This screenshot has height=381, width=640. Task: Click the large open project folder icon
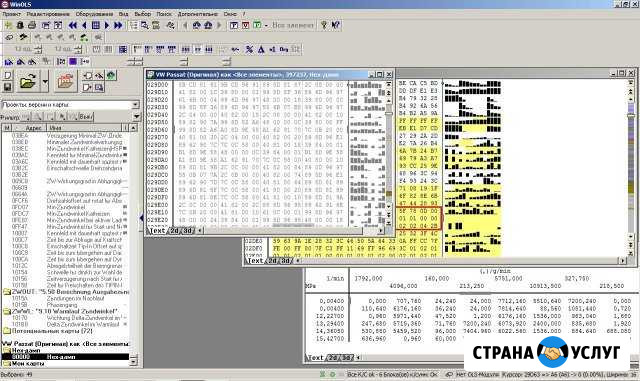[x=27, y=80]
